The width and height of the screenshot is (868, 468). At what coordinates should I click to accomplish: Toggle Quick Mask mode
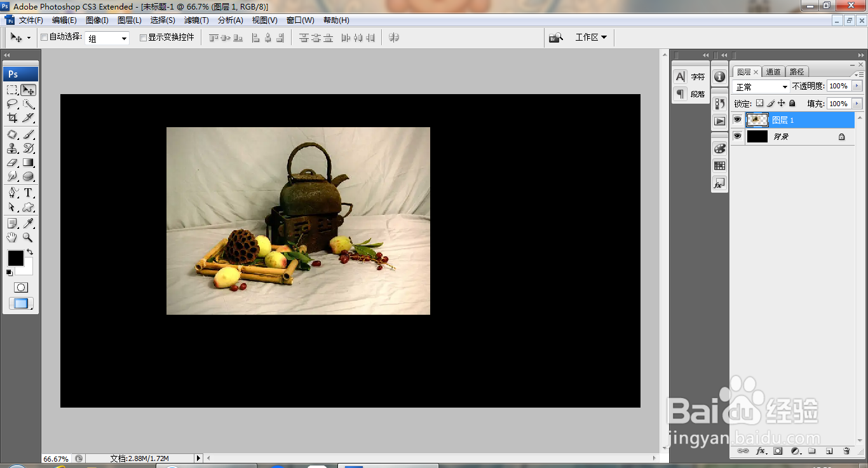[21, 287]
